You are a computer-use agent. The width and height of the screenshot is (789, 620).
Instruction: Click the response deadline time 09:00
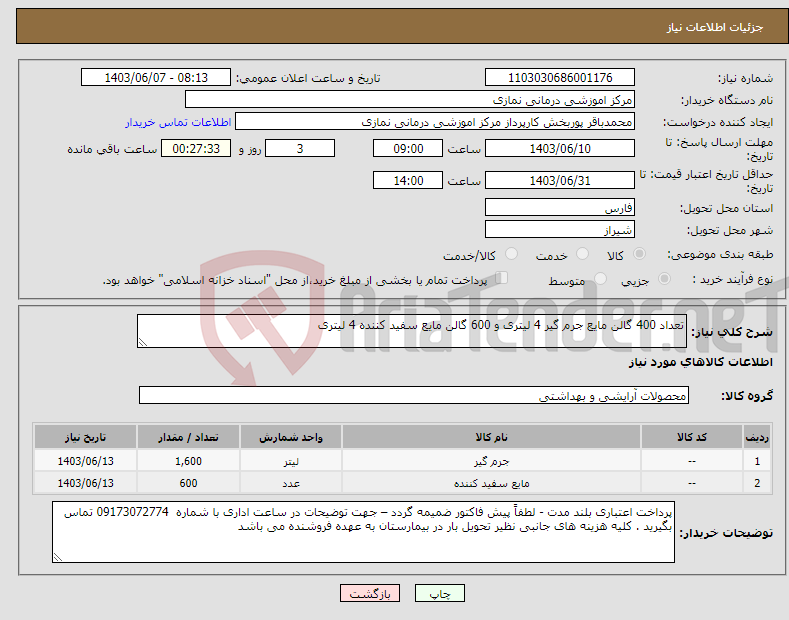(x=408, y=148)
